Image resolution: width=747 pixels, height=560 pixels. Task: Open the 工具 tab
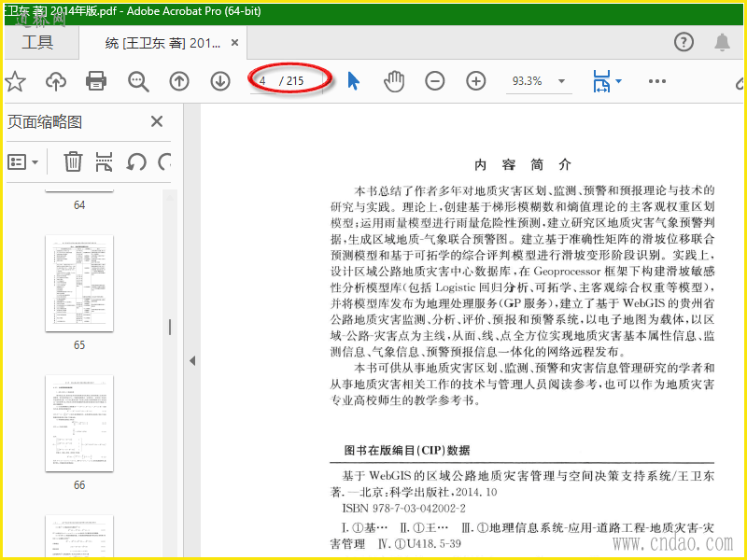37,42
